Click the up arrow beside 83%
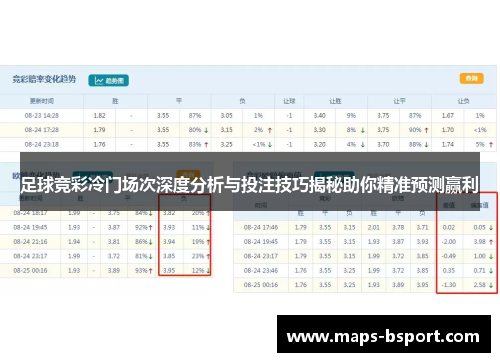Screen dimensions: 500x362 206,145
